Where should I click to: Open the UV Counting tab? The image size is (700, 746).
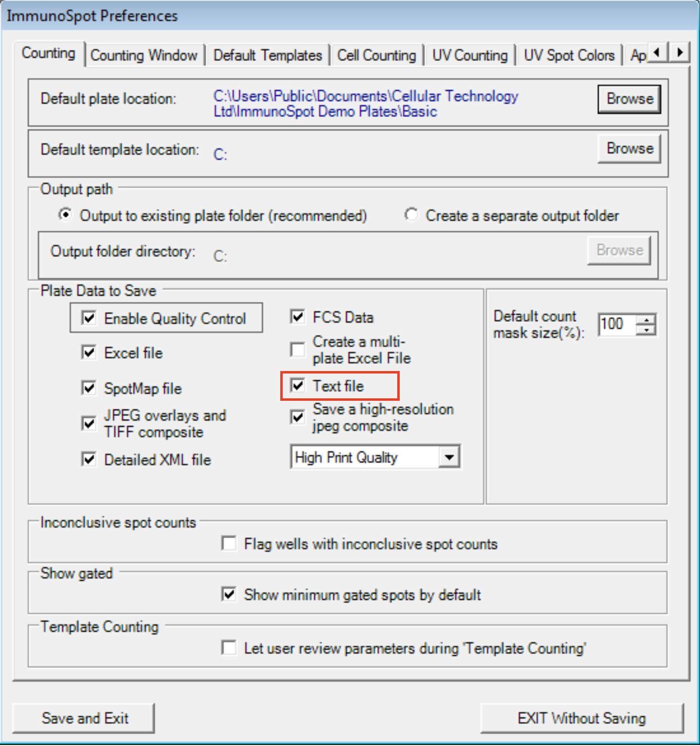coord(470,55)
